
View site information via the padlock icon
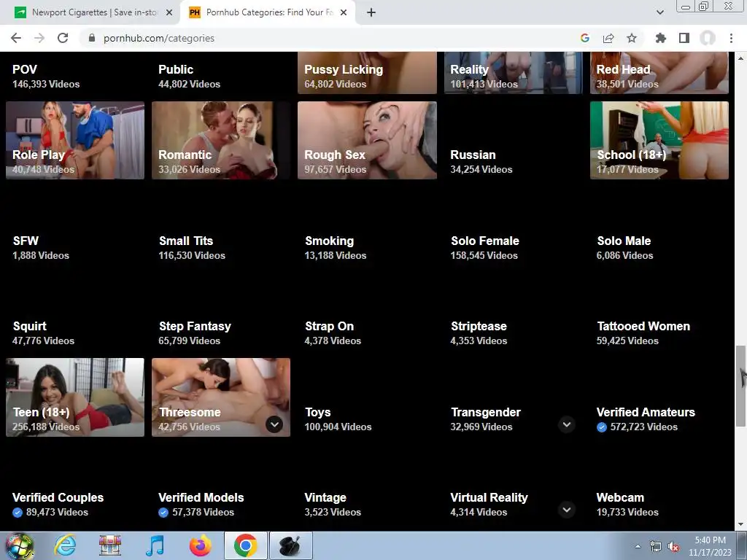coord(92,38)
